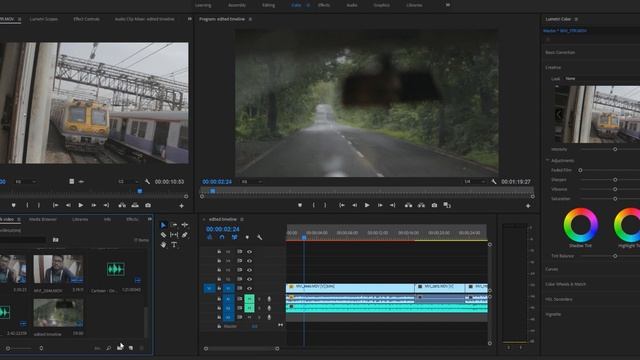This screenshot has width=640, height=360.
Task: Open the Effect Controls tab
Action: pos(86,19)
